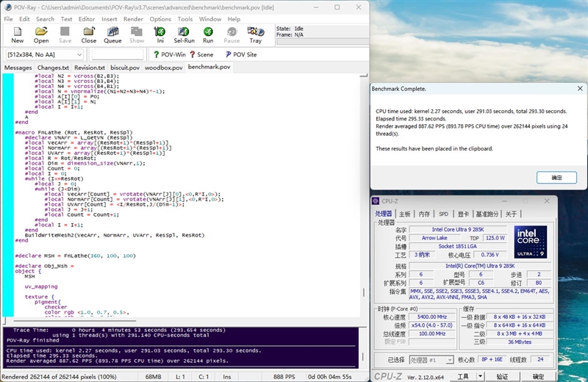
Task: Open CPU-Z 主板 (mainboard) tab
Action: pos(405,214)
